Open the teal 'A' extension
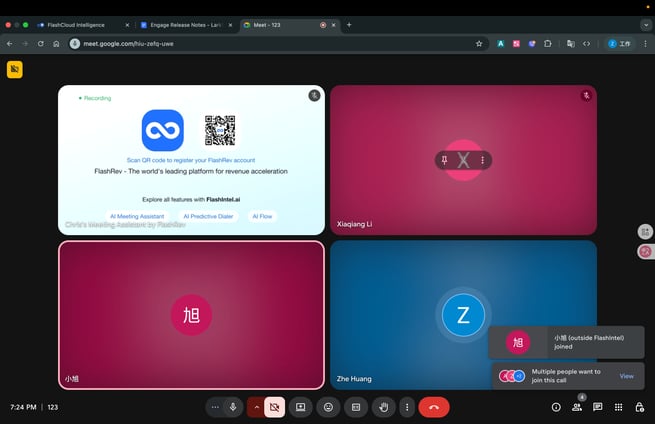This screenshot has width=655, height=424. click(x=500, y=43)
